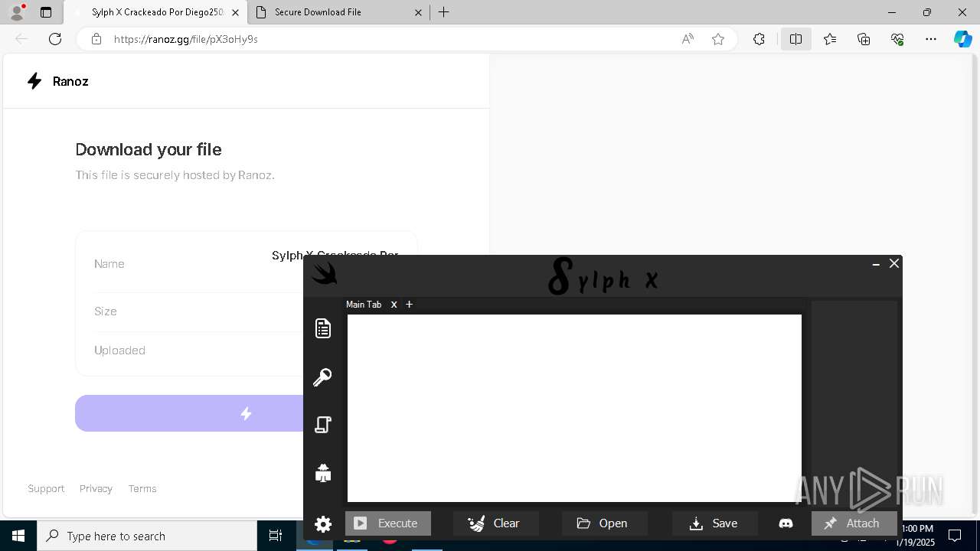
Task: Click the 'Name' label in file details
Action: 109,264
